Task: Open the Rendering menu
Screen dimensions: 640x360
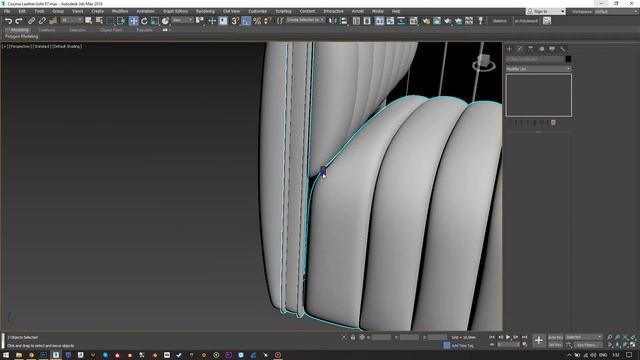Action: click(205, 11)
